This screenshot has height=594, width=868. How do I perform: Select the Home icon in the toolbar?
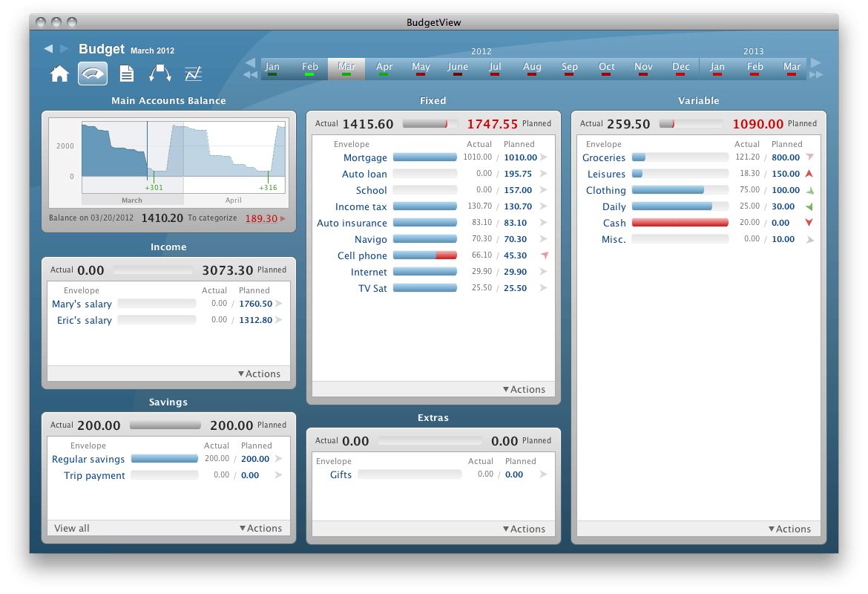coord(59,73)
